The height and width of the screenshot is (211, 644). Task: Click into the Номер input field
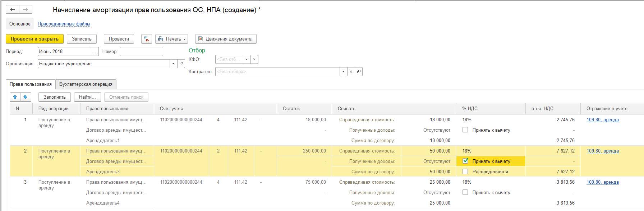click(x=141, y=52)
